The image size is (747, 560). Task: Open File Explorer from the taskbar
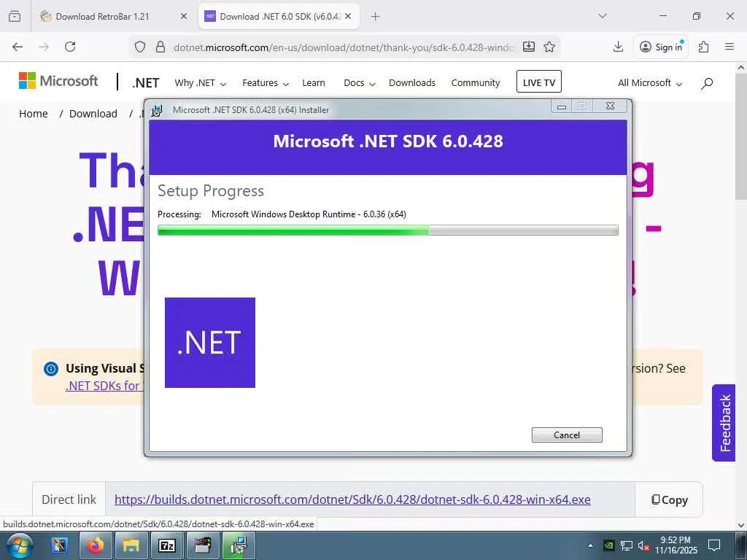(131, 545)
